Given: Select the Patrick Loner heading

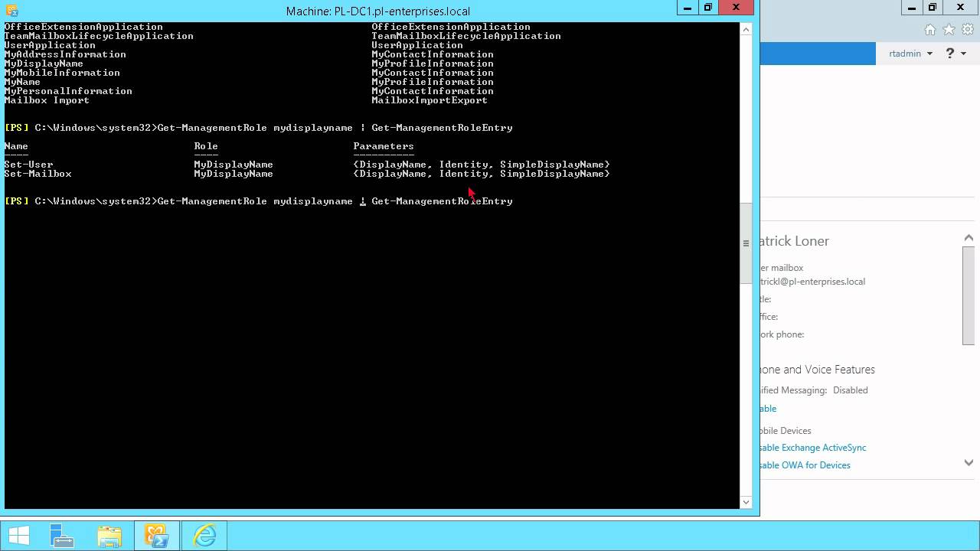Looking at the screenshot, I should point(795,241).
